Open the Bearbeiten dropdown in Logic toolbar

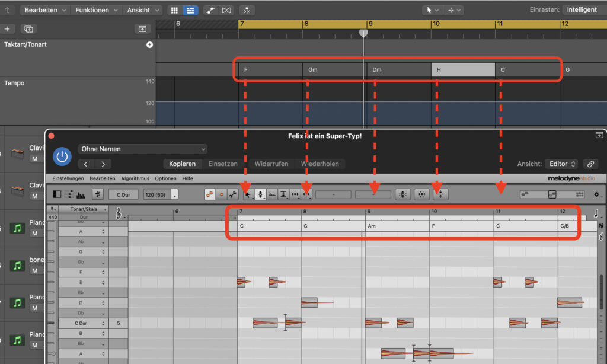(45, 11)
